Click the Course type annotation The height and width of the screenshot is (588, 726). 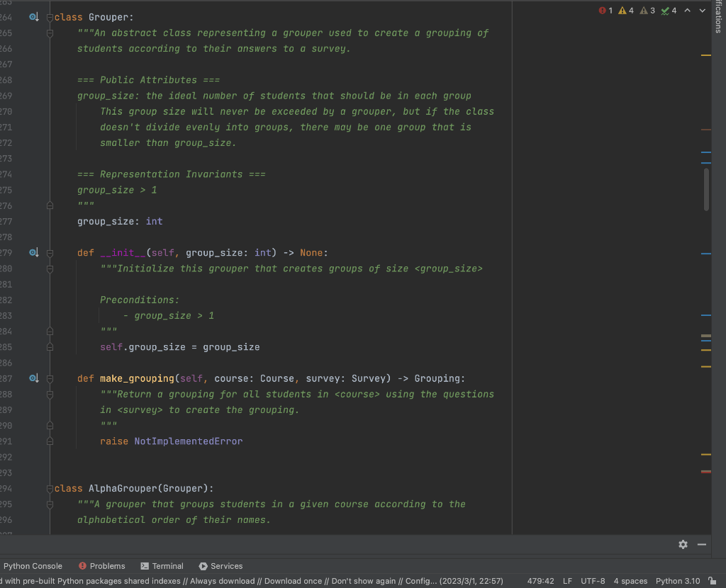277,378
